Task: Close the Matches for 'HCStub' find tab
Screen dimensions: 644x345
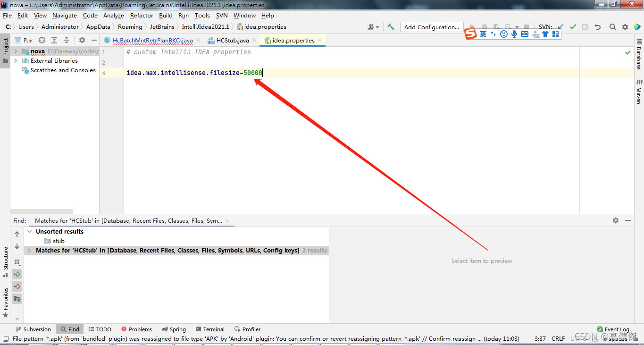Action: (x=227, y=220)
